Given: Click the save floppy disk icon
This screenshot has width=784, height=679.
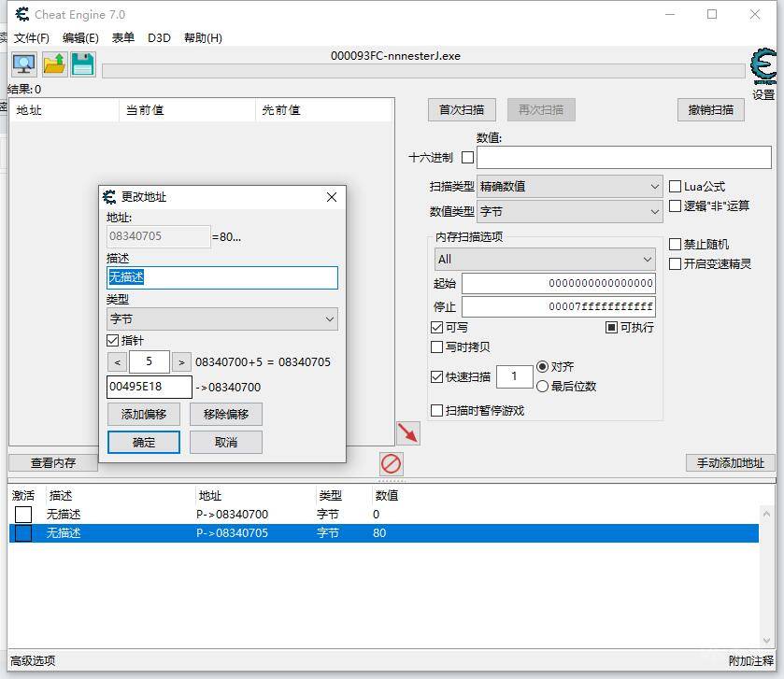Looking at the screenshot, I should [x=82, y=64].
